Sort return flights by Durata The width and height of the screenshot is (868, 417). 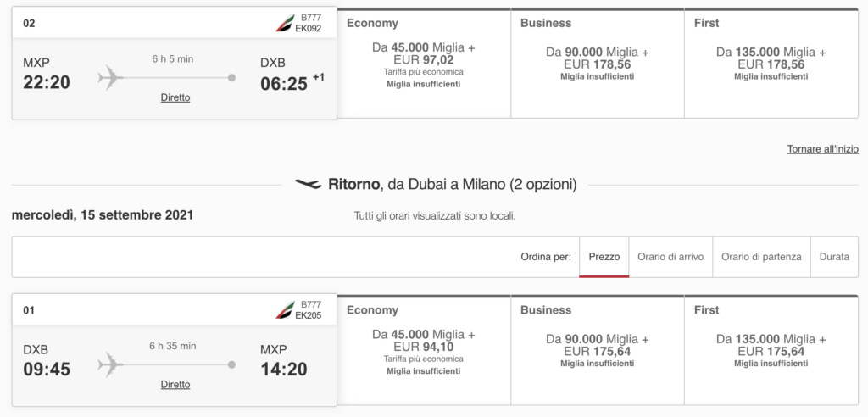(x=834, y=257)
